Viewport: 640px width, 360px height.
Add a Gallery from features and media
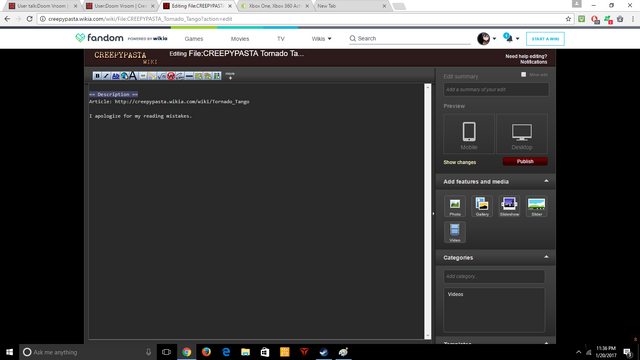482,206
